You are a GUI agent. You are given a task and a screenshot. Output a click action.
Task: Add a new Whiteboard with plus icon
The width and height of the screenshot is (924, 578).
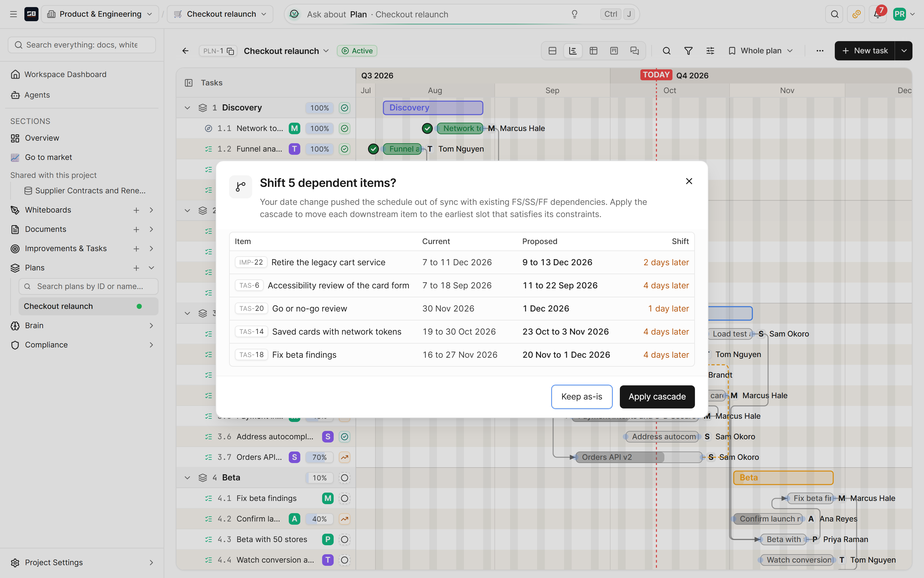(136, 210)
